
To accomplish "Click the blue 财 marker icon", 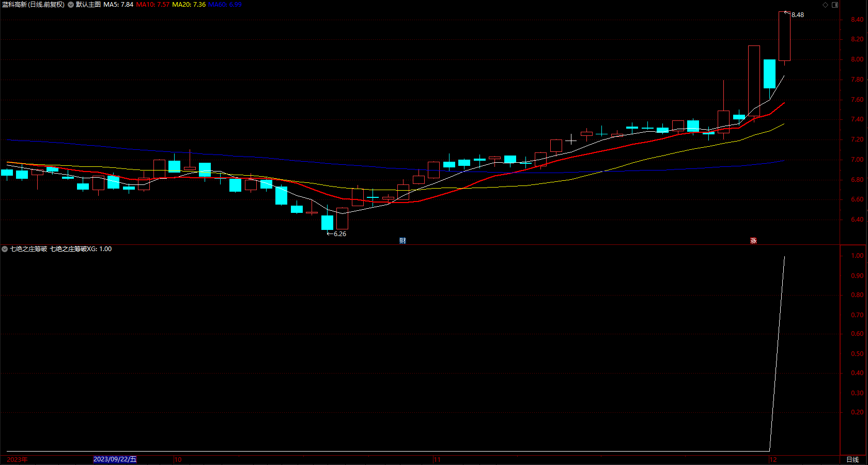I will [402, 241].
